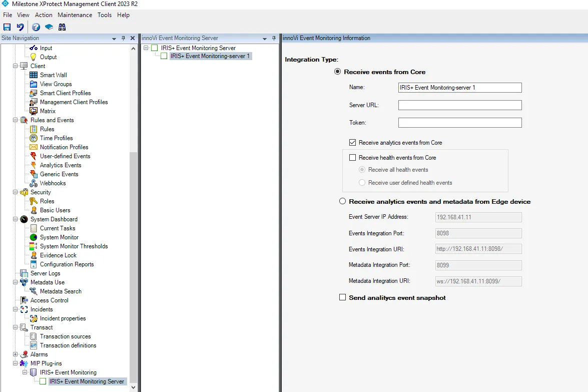The width and height of the screenshot is (588, 392).
Task: Check Send analitycs event snapshot checkbox
Action: [342, 297]
